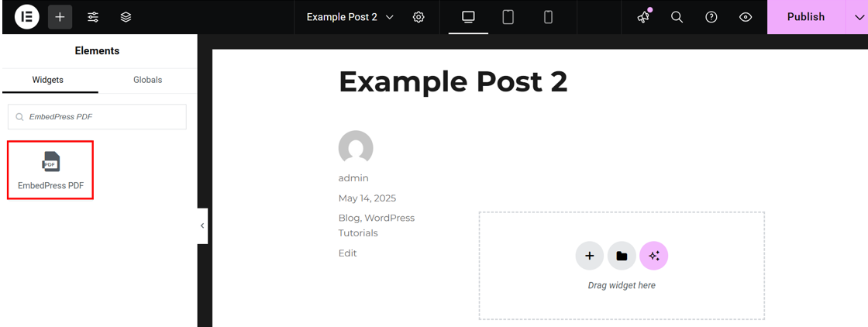The image size is (868, 327).
Task: Open the Help question mark icon
Action: pyautogui.click(x=711, y=17)
